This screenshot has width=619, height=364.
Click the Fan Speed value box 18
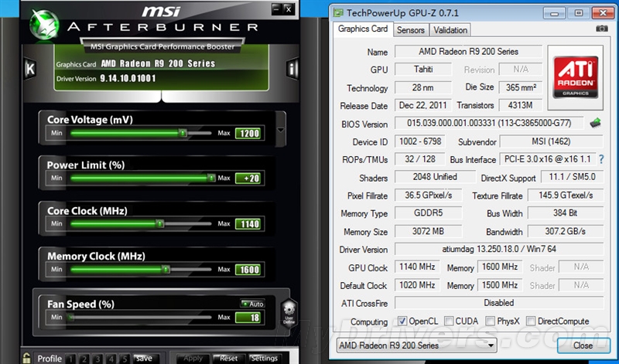pos(248,318)
